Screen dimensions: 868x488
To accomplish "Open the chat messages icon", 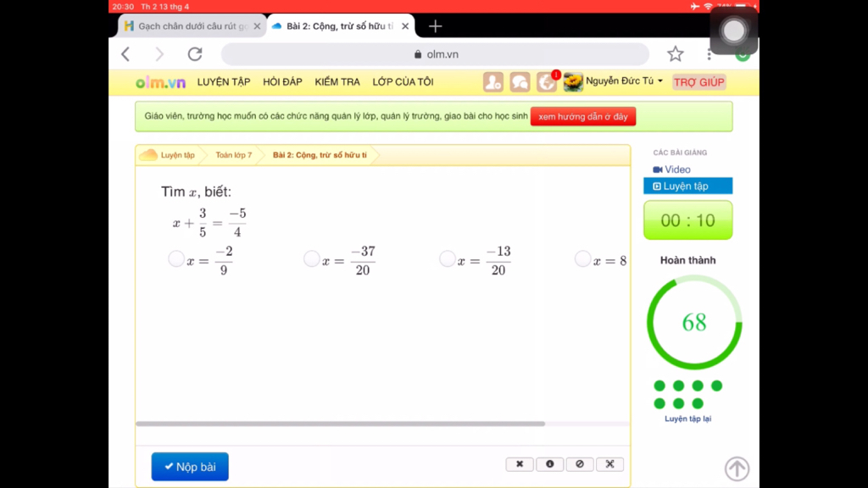I will click(x=520, y=82).
